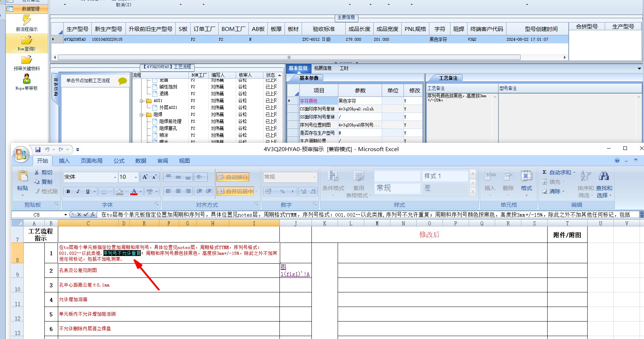The height and width of the screenshot is (339, 644).
Task: Collapse the AOI1 tree node
Action: [142, 101]
